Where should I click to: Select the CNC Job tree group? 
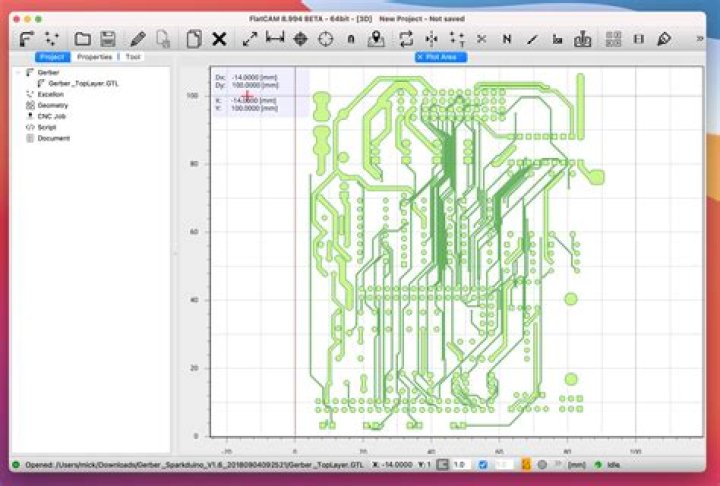point(51,116)
